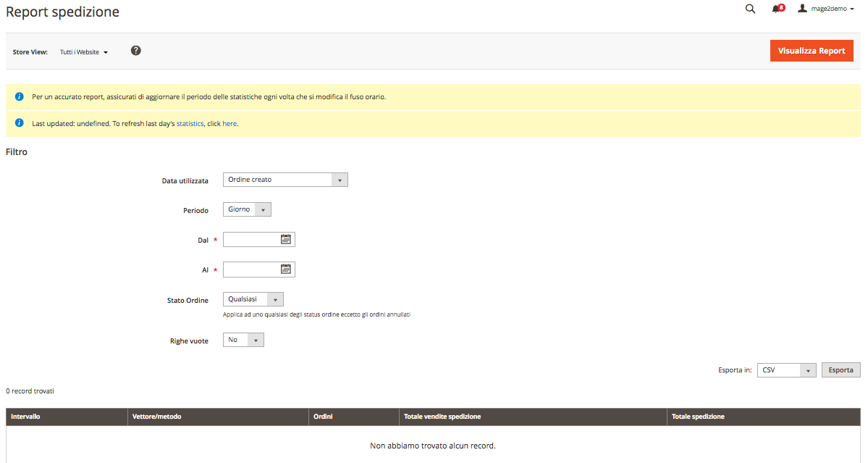Click the Totale spedizione column header
Screen dimensions: 868x463
(x=763, y=417)
